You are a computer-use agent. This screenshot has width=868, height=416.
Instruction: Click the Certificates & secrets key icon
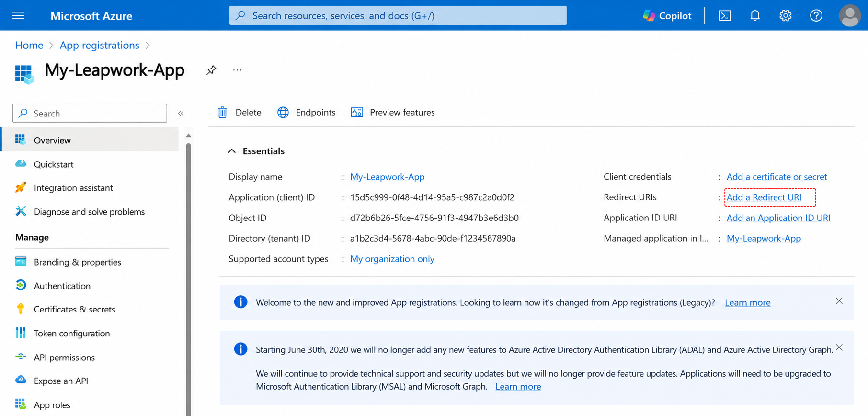coord(21,309)
